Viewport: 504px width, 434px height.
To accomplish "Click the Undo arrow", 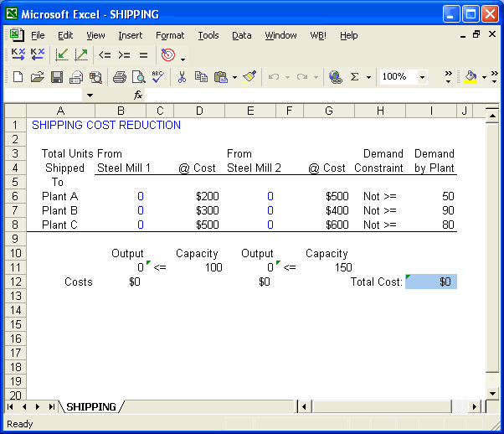I will pyautogui.click(x=274, y=77).
